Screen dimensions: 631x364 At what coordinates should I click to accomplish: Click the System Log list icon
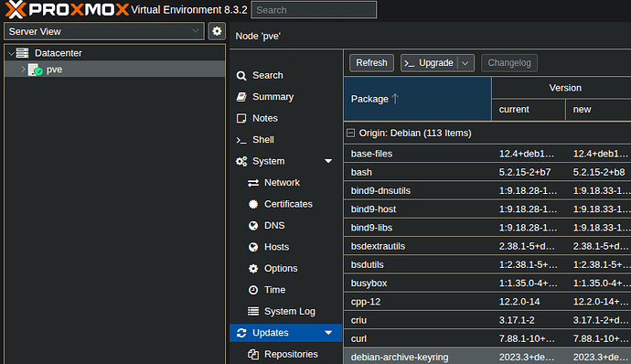pyautogui.click(x=253, y=311)
